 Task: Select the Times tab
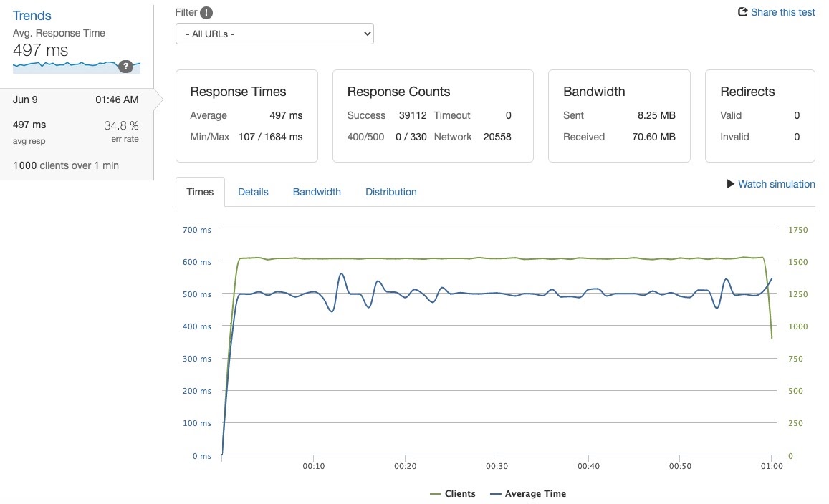tap(200, 192)
